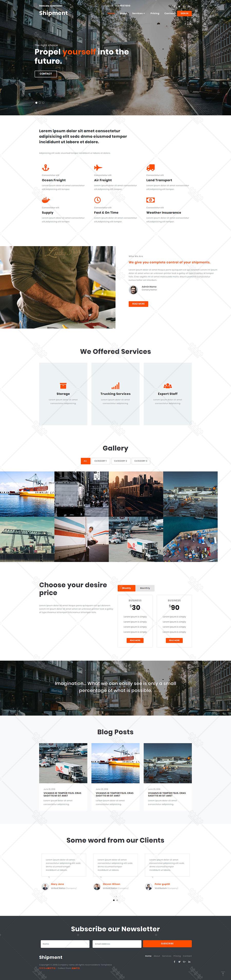This screenshot has width=231, height=980.
Task: Show All gallery items
Action: (85, 461)
